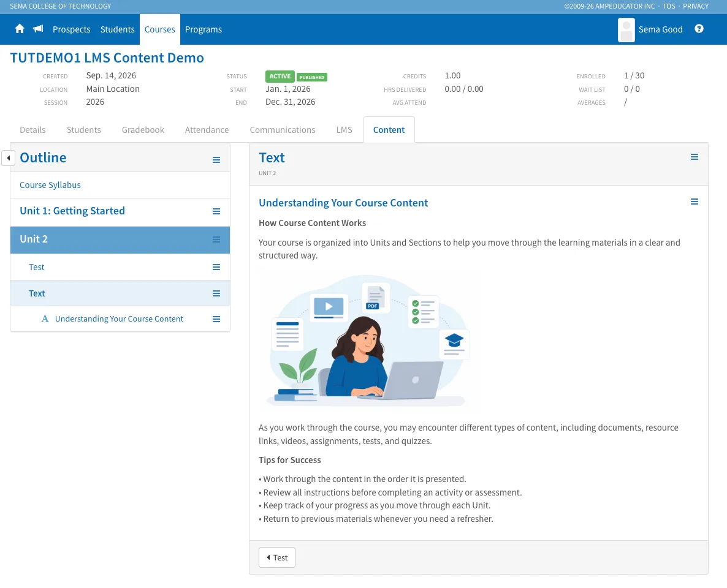Open the LMS tab
The height and width of the screenshot is (588, 727).
344,130
